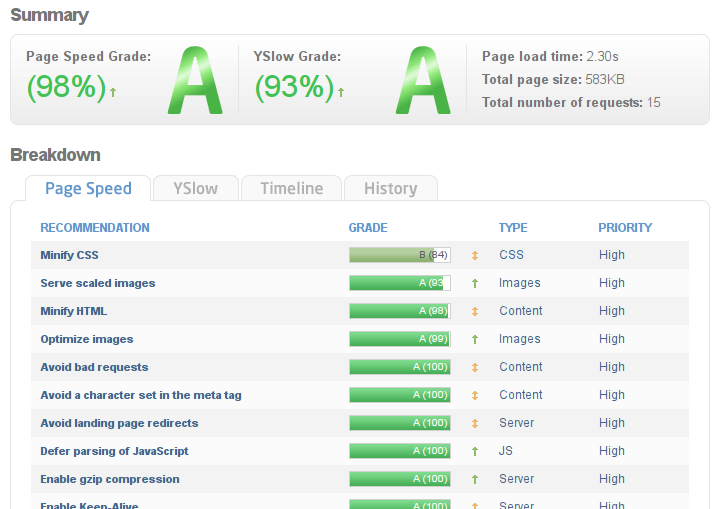Click the A (93) grade bar for scaled images
723x509 pixels.
[400, 283]
